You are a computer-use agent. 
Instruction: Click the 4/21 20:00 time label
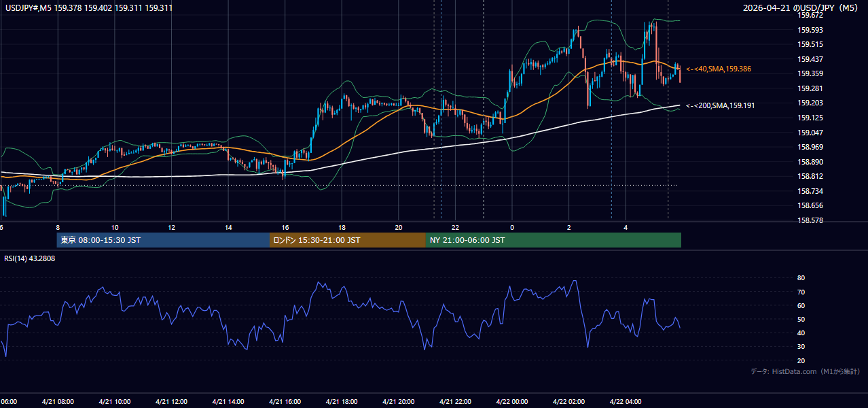pos(398,402)
